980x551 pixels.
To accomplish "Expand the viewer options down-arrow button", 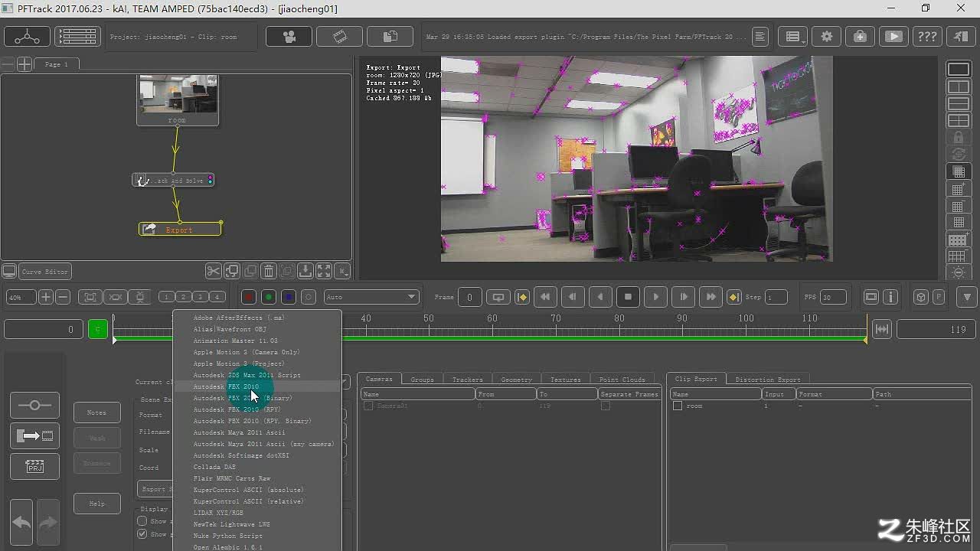I will coord(967,297).
